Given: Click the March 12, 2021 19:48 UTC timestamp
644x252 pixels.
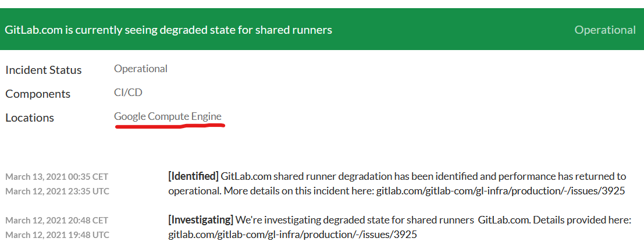Looking at the screenshot, I should [x=57, y=235].
